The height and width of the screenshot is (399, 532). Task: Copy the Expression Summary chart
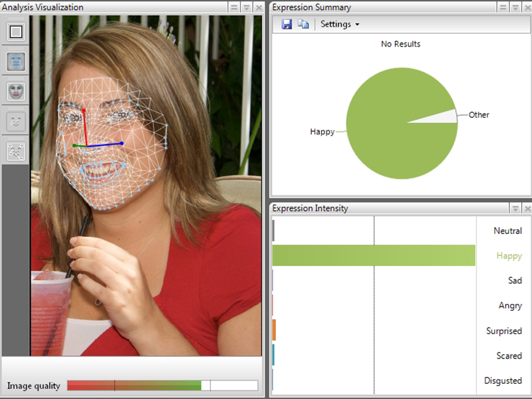pyautogui.click(x=303, y=24)
